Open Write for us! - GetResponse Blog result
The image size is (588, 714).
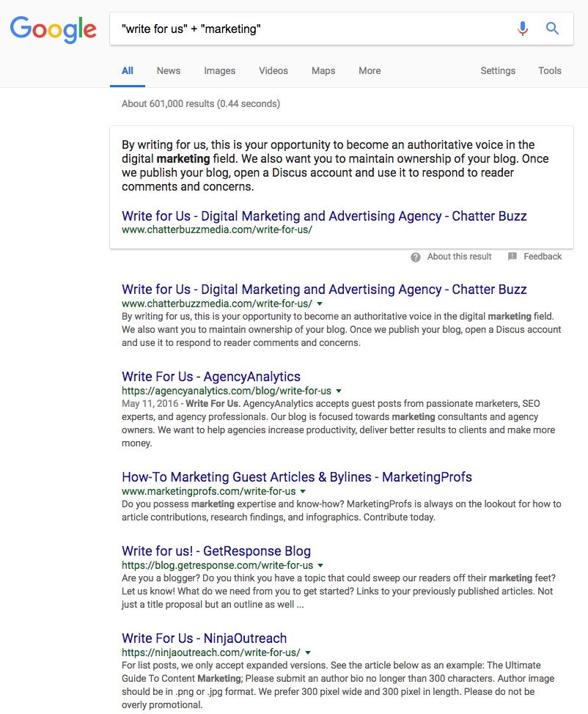216,551
